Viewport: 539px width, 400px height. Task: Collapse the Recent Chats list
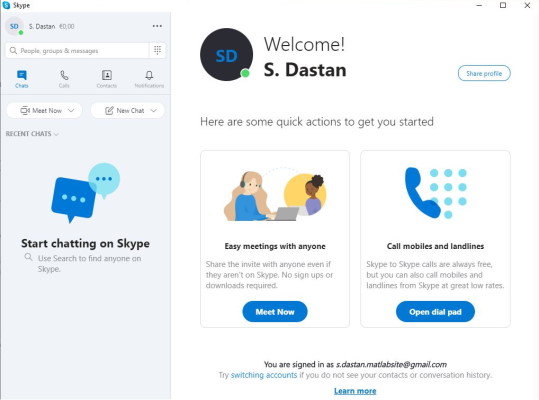(x=32, y=134)
